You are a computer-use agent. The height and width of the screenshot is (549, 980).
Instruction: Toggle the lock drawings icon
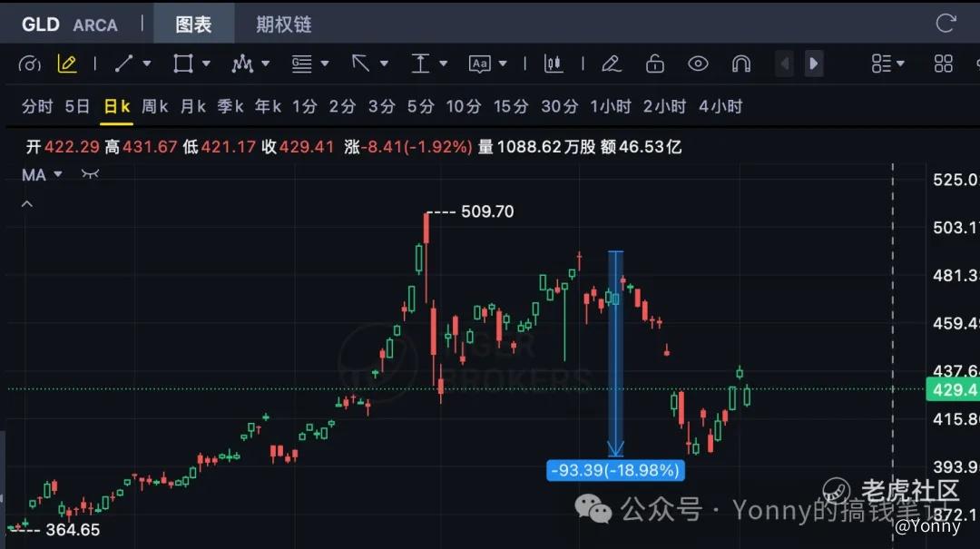(x=655, y=64)
